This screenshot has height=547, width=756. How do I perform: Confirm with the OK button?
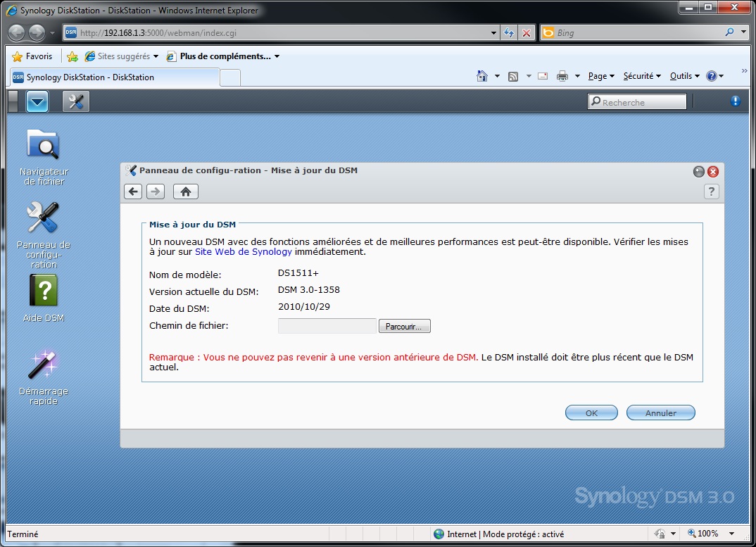[x=591, y=413]
